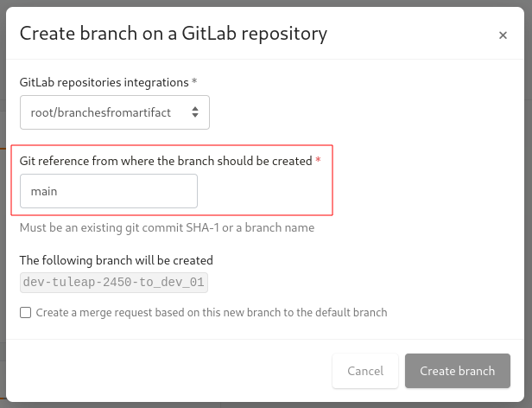
Task: Click the up-down arrows icon in repository selector
Action: click(195, 112)
